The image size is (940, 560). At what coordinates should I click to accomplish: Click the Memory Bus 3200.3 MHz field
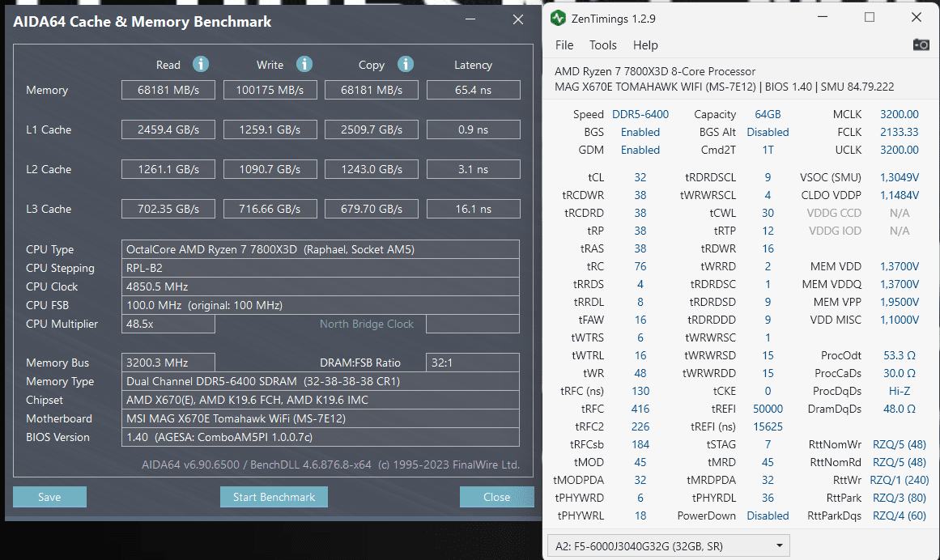168,363
